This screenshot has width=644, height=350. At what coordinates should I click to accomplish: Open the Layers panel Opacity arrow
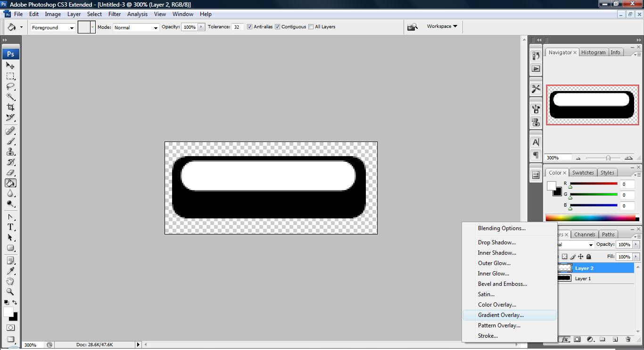pyautogui.click(x=636, y=244)
